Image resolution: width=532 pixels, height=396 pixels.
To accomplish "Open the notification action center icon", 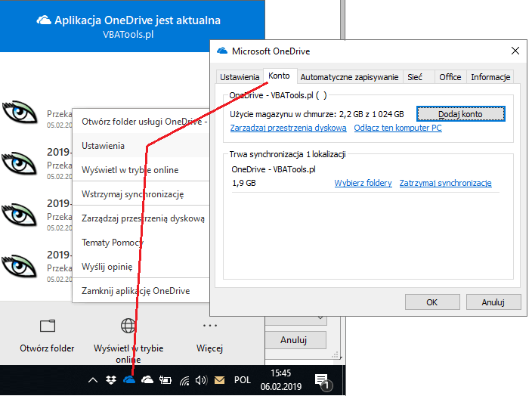I will 323,382.
